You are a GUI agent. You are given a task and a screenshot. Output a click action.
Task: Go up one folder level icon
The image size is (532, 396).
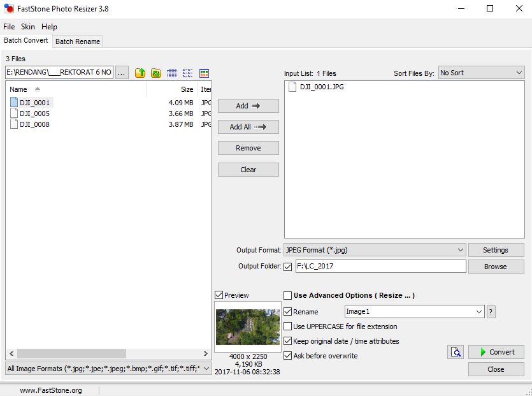tap(140, 73)
